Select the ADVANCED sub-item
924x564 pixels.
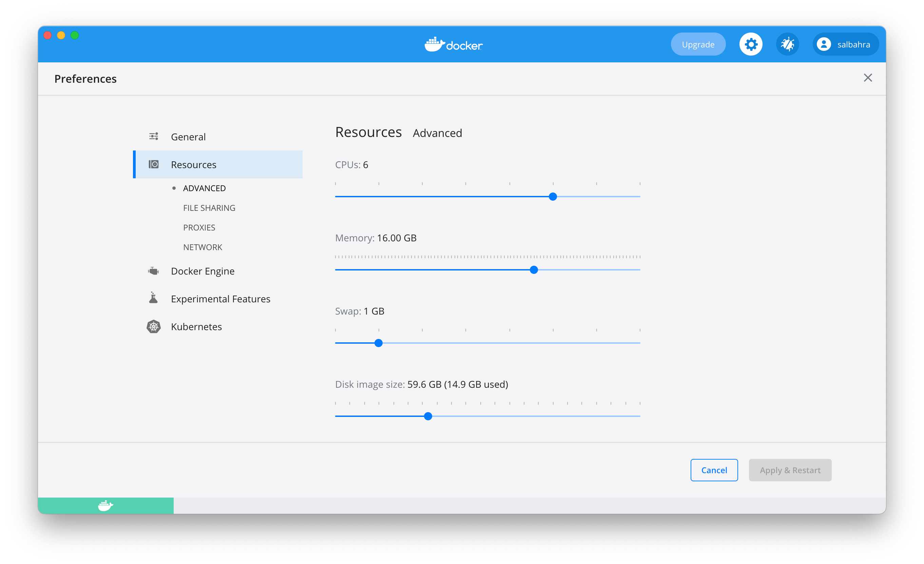click(204, 188)
